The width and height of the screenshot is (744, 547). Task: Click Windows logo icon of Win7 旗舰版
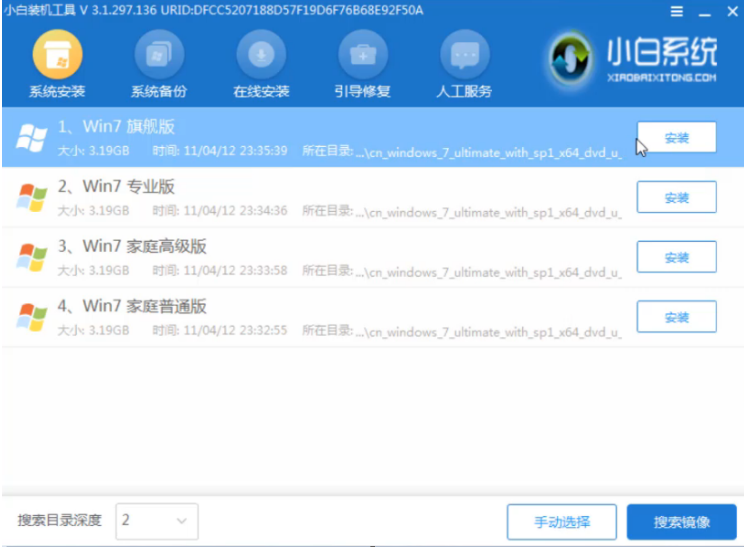pyautogui.click(x=31, y=138)
